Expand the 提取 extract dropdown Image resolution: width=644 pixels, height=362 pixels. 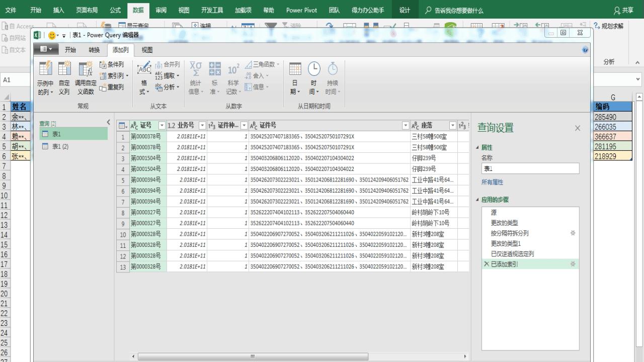point(178,76)
